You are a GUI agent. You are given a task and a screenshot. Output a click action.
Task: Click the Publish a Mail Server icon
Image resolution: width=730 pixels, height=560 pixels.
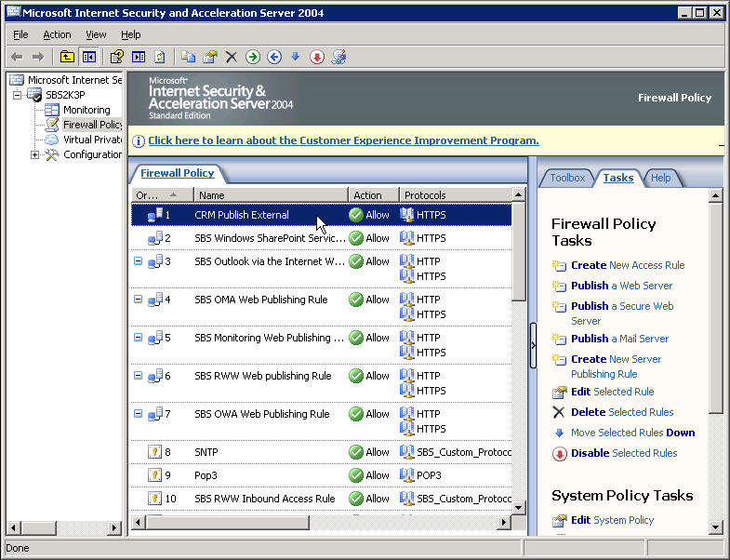(559, 340)
